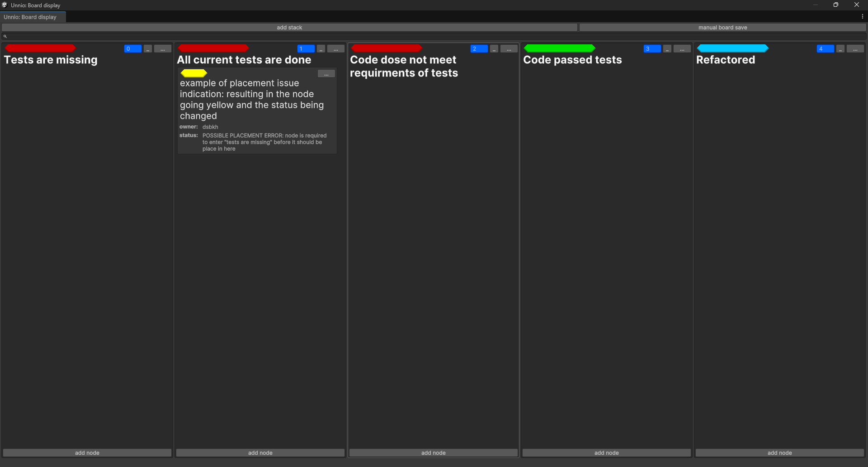Click the All current tests are done title
This screenshot has width=868, height=467.
coord(244,60)
